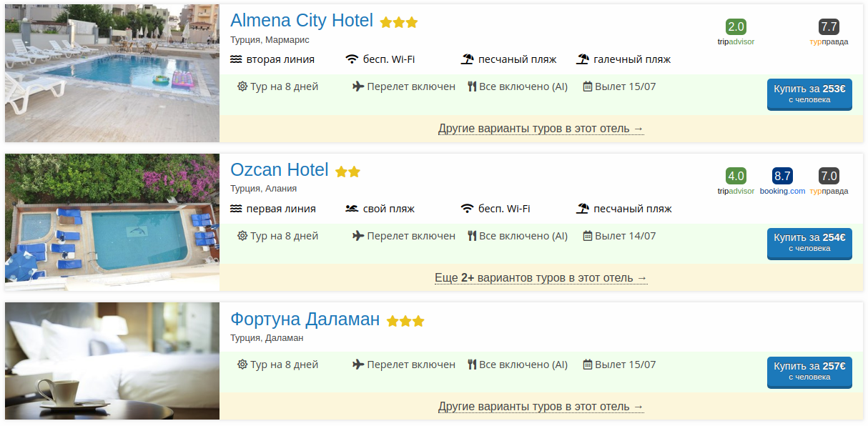Click the waves second-line icon for Almena
Screen dimensions: 868x426
(x=236, y=59)
